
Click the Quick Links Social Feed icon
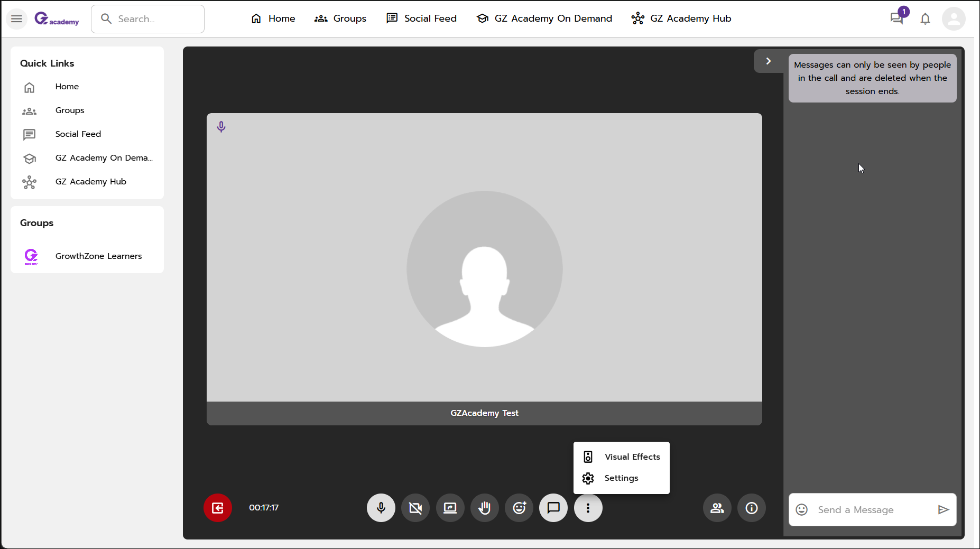(30, 135)
